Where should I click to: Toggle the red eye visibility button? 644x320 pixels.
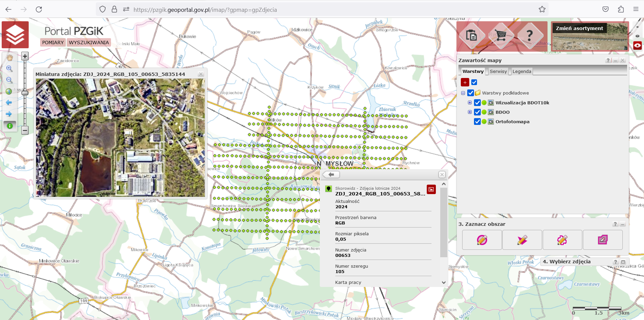click(637, 45)
